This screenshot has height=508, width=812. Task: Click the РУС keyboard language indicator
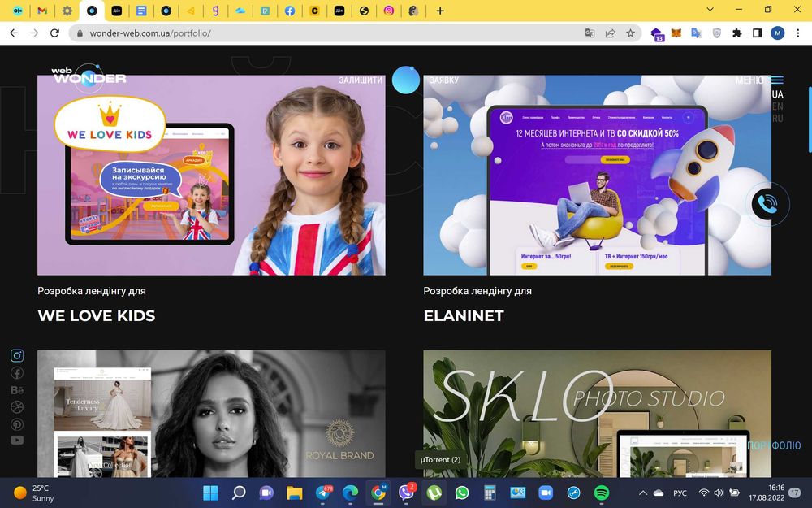(x=680, y=493)
